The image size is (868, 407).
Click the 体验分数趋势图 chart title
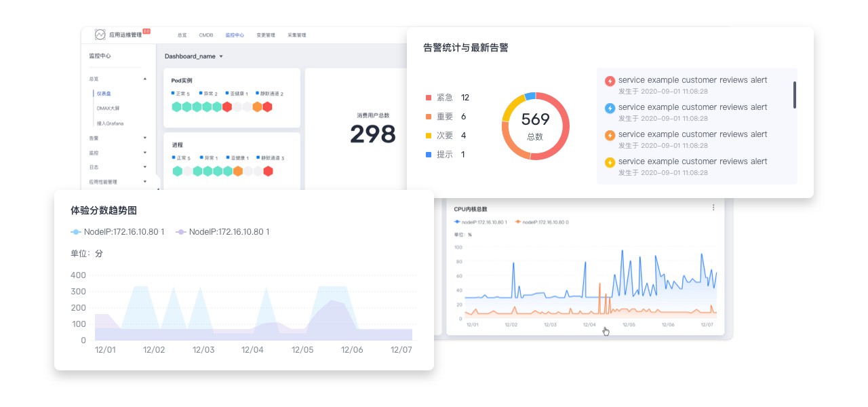point(104,211)
